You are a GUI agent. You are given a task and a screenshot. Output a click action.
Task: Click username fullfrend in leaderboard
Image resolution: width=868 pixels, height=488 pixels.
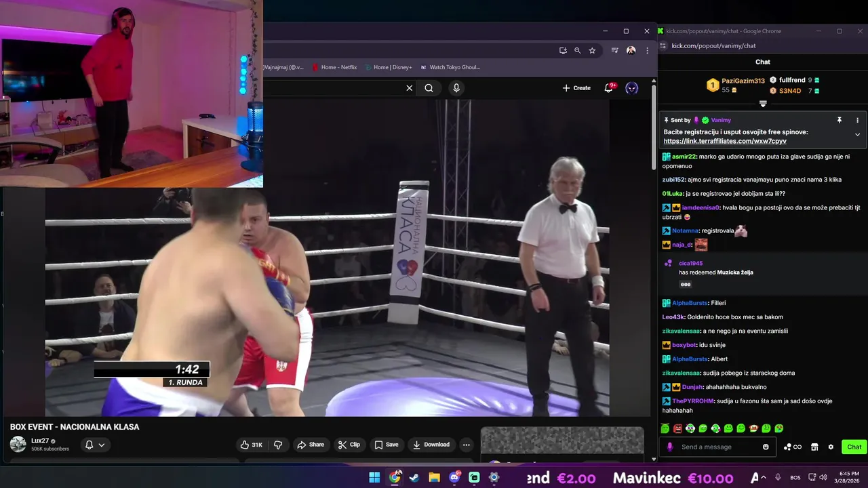click(x=792, y=80)
